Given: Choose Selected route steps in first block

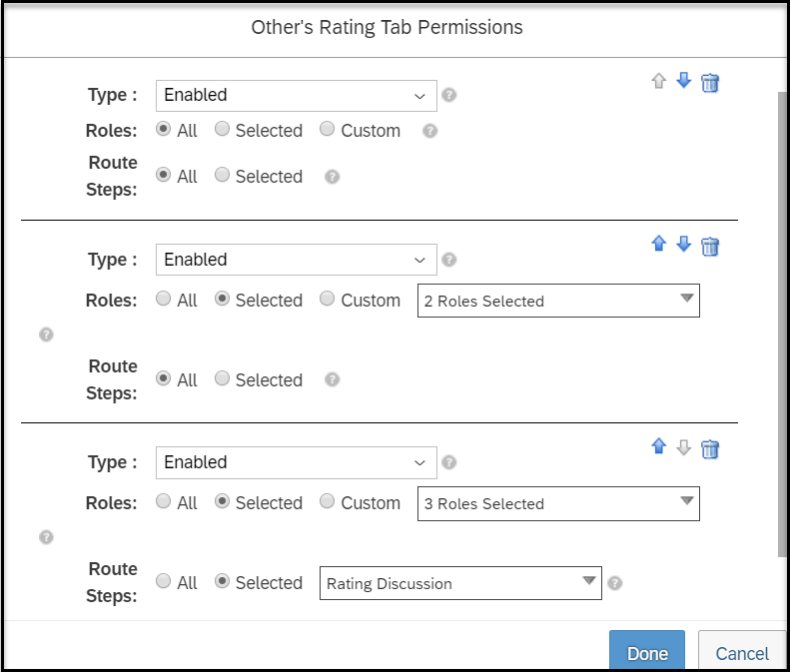Looking at the screenshot, I should [x=222, y=175].
